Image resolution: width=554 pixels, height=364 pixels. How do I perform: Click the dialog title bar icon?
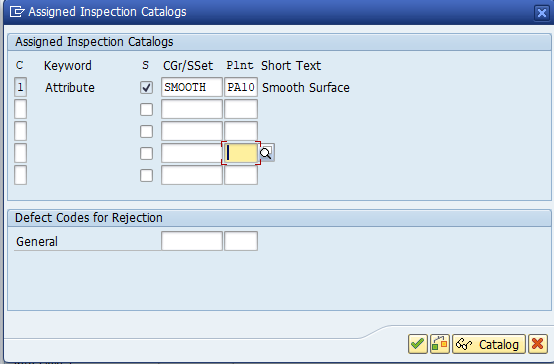click(x=17, y=12)
